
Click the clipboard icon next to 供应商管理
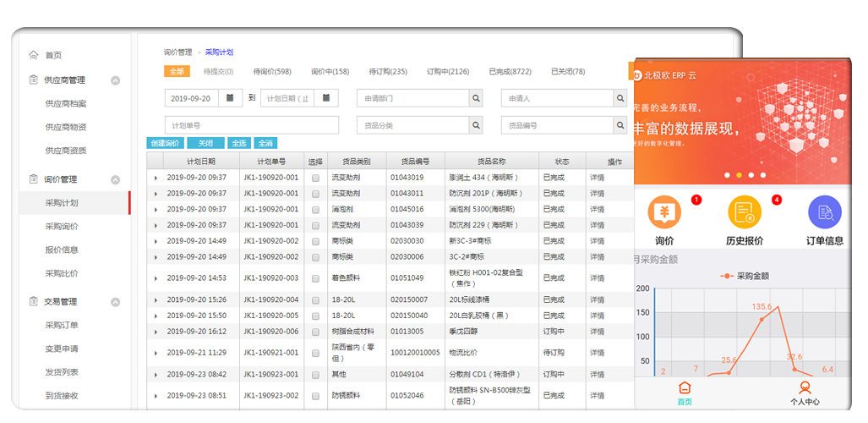(x=34, y=80)
